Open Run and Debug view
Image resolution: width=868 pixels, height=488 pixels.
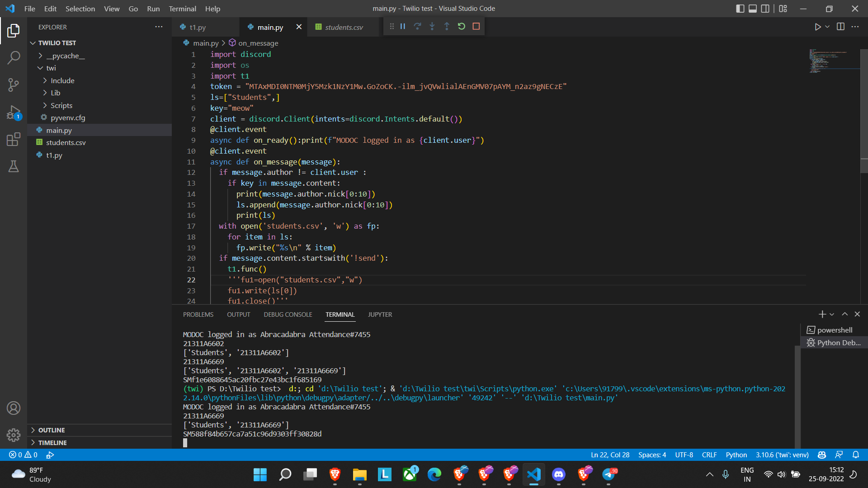(14, 112)
